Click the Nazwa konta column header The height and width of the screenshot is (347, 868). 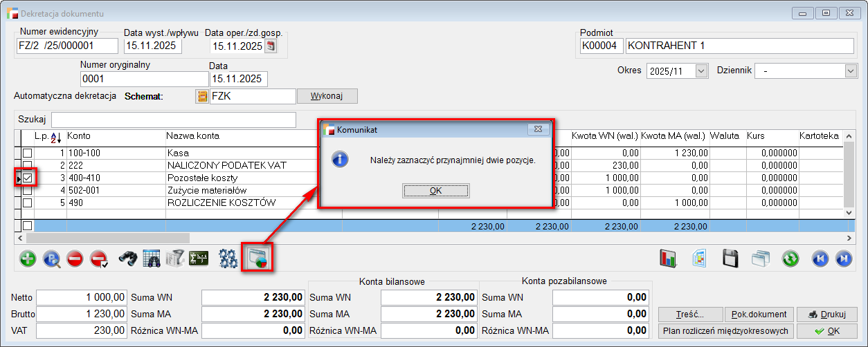pyautogui.click(x=192, y=136)
